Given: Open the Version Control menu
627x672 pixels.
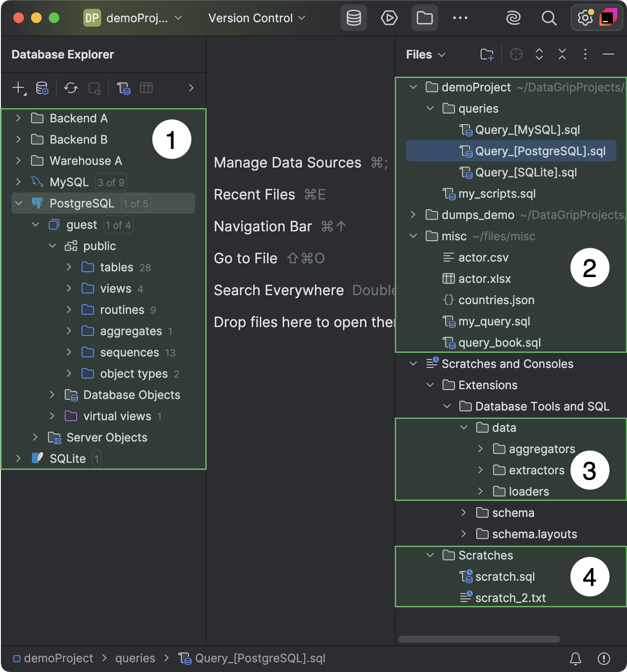Looking at the screenshot, I should point(257,18).
